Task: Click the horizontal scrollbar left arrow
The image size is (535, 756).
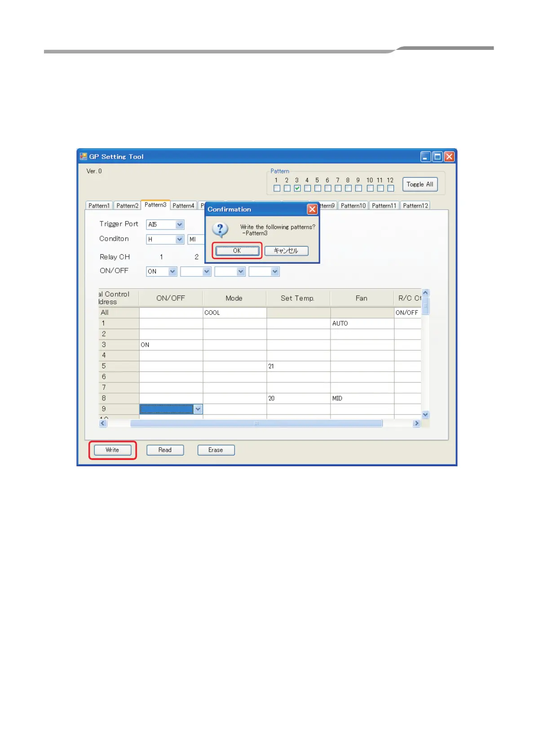Action: point(103,423)
